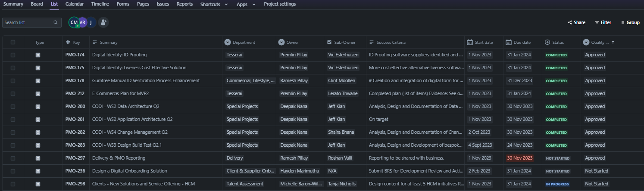Check the row checkbox for PMO-280

coord(13,107)
